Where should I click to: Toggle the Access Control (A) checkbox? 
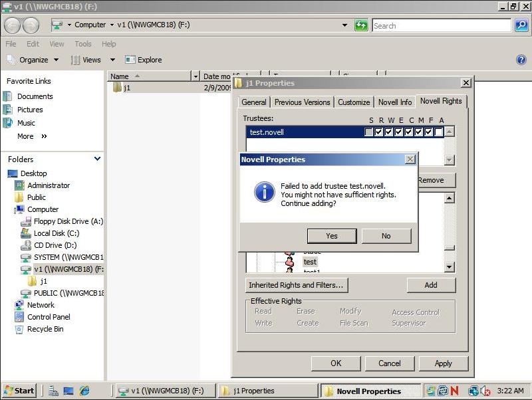tap(439, 132)
